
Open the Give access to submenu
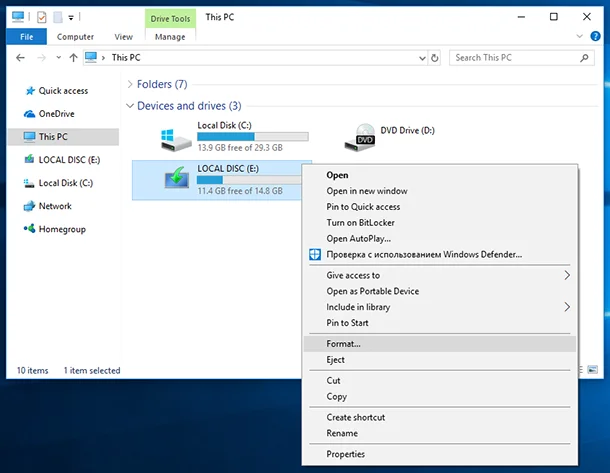pyautogui.click(x=440, y=275)
